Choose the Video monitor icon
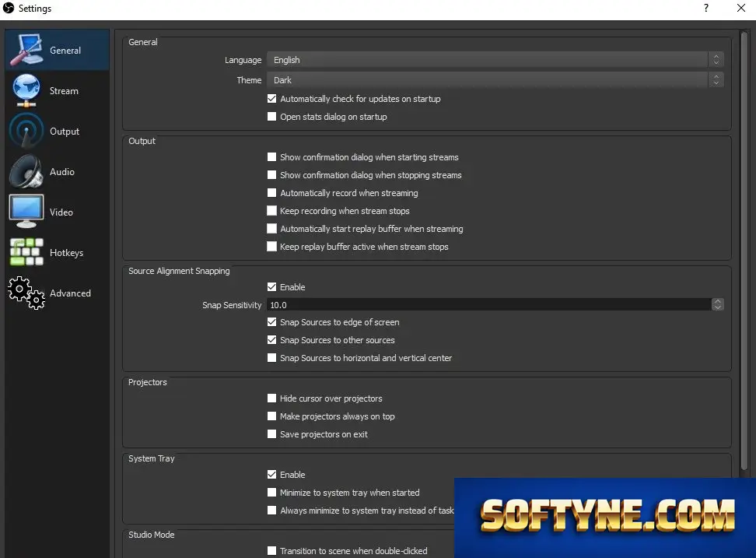 [26, 212]
